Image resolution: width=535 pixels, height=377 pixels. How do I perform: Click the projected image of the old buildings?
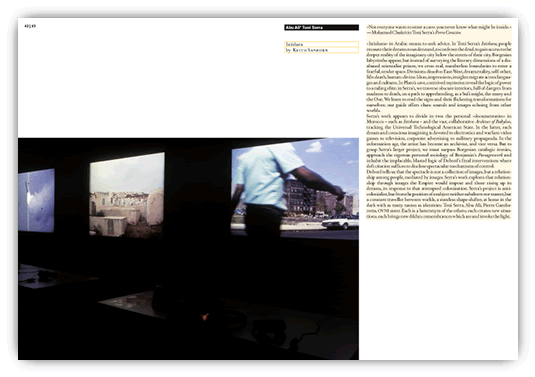[x=127, y=194]
